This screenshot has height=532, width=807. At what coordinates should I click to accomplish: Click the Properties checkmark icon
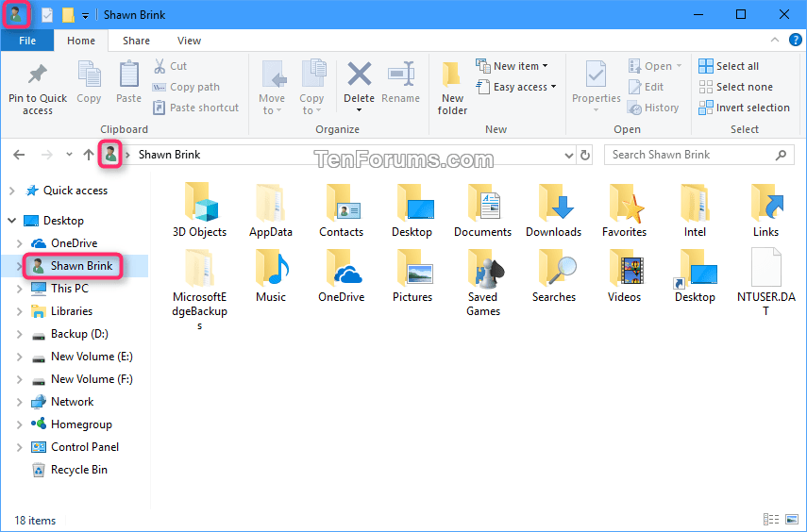pos(596,75)
